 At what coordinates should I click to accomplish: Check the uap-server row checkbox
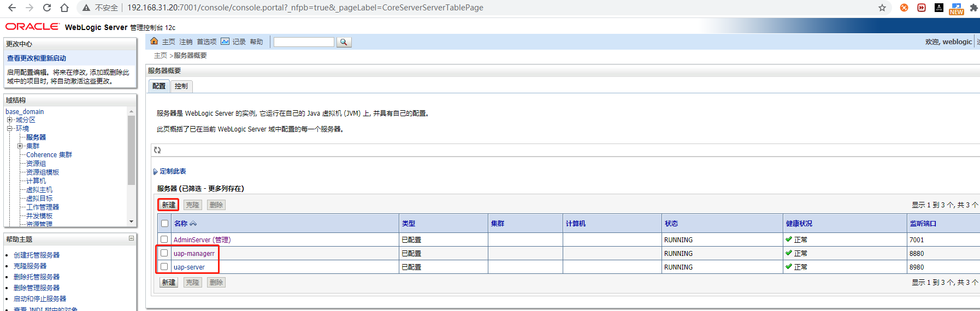[x=164, y=267]
